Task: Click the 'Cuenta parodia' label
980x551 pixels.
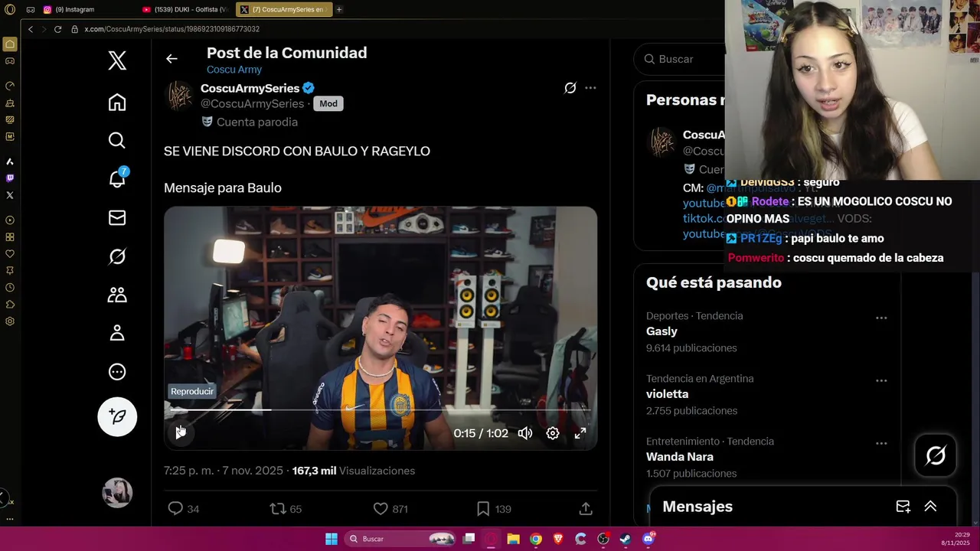Action: click(x=257, y=122)
